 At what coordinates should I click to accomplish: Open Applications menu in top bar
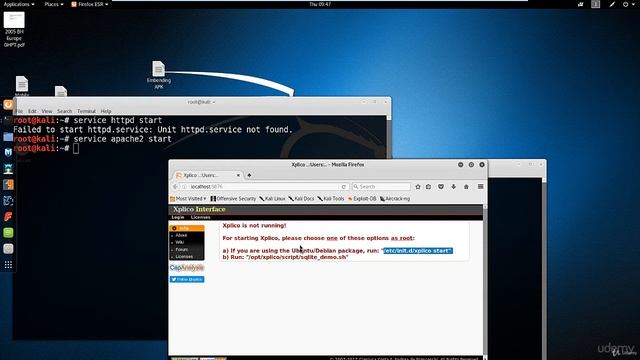[19, 4]
